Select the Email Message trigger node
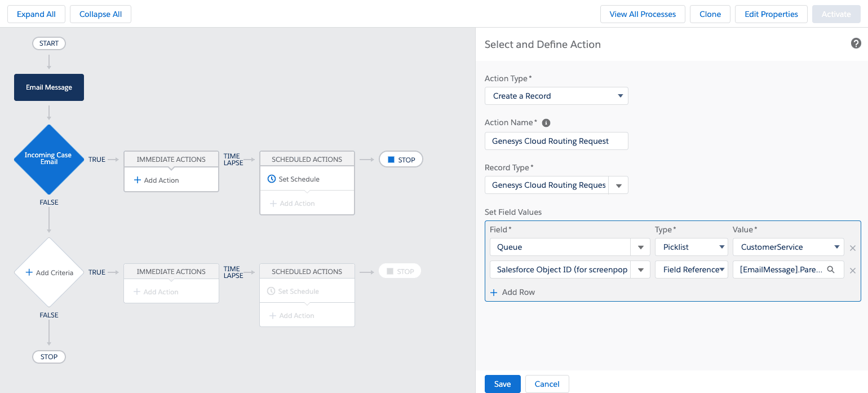Screen dimensions: 868x393 point(49,87)
